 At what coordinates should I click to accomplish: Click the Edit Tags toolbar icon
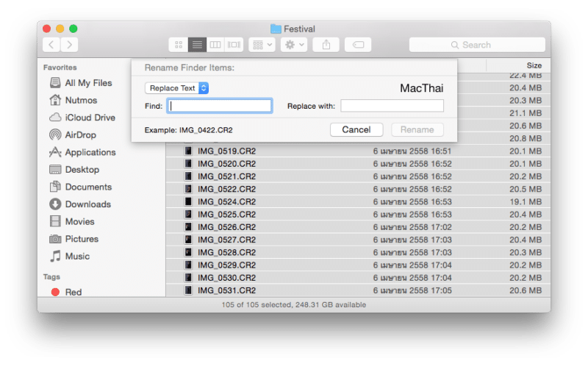[x=358, y=45]
